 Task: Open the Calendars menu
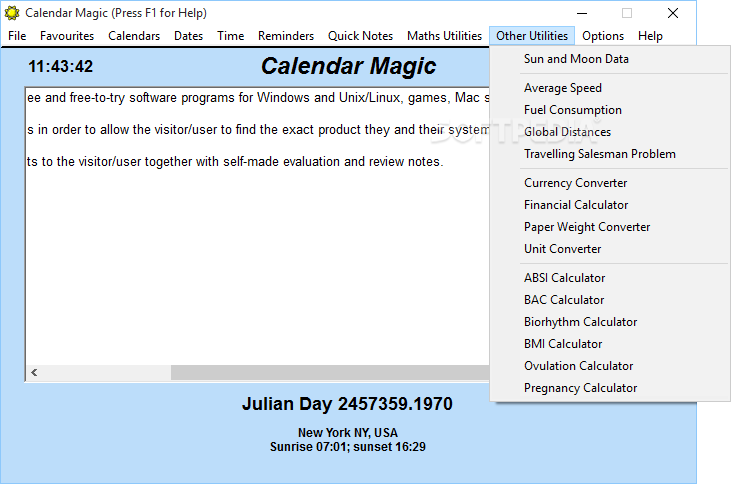pos(134,36)
